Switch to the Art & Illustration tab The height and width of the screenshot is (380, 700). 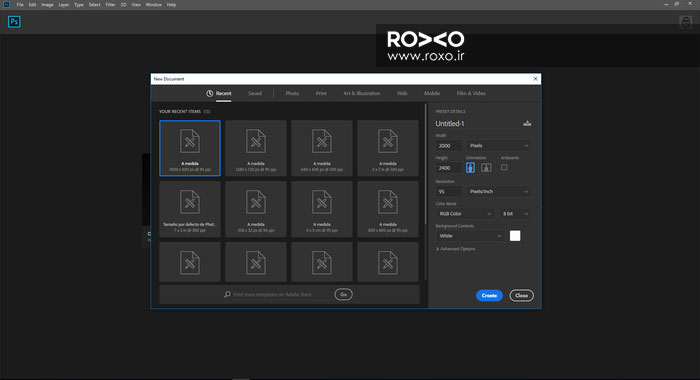pos(362,93)
